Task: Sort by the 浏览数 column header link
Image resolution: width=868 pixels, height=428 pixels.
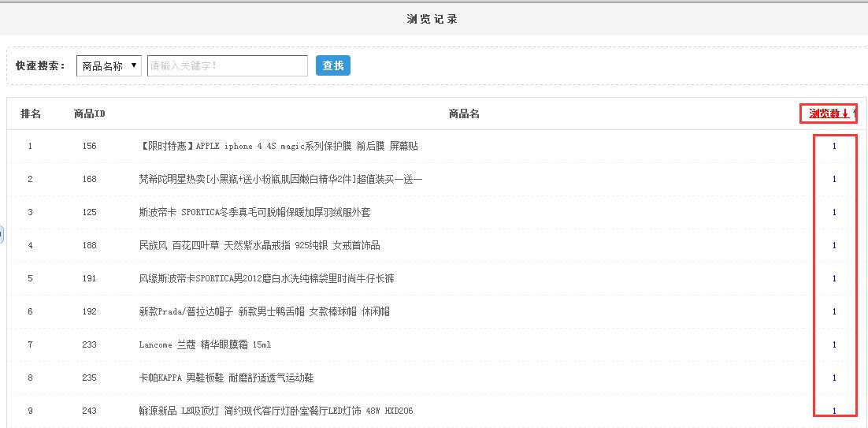Action: [x=829, y=114]
